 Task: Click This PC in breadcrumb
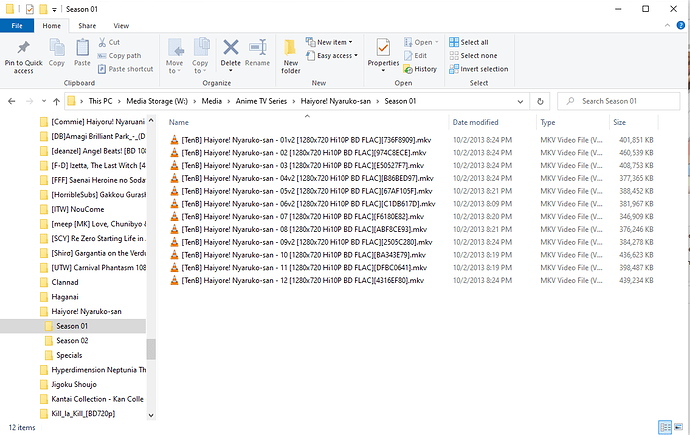[100, 101]
